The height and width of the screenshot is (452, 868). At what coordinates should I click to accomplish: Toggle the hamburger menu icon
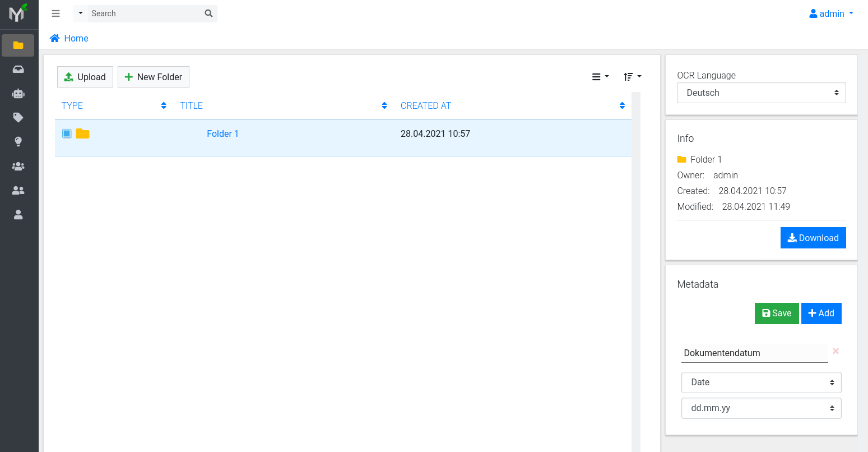click(55, 13)
